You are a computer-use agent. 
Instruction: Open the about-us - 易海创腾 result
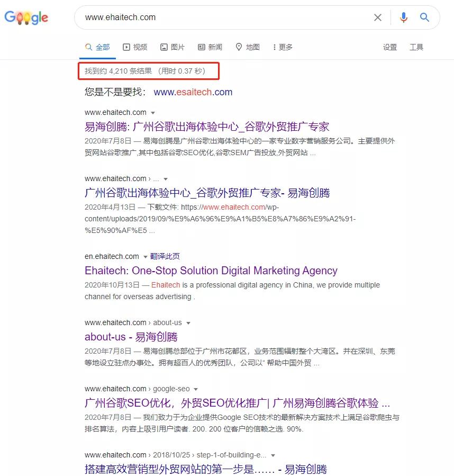tap(131, 337)
